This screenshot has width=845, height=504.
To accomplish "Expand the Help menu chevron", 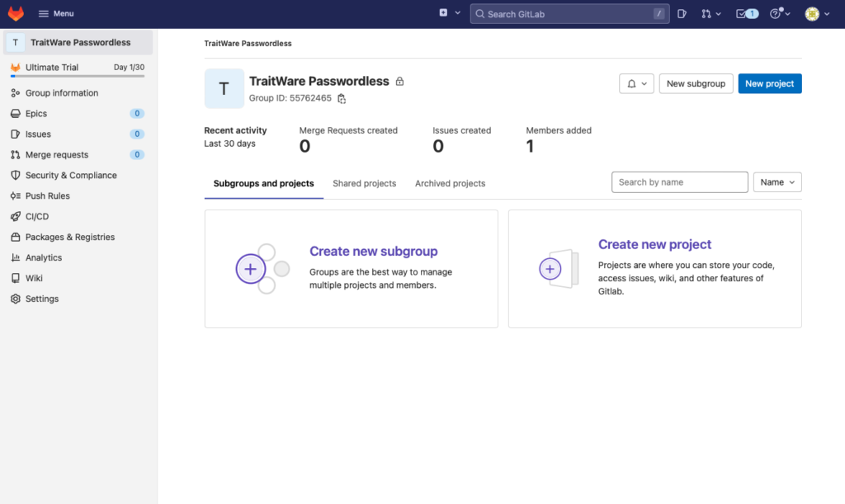I will coord(787,14).
